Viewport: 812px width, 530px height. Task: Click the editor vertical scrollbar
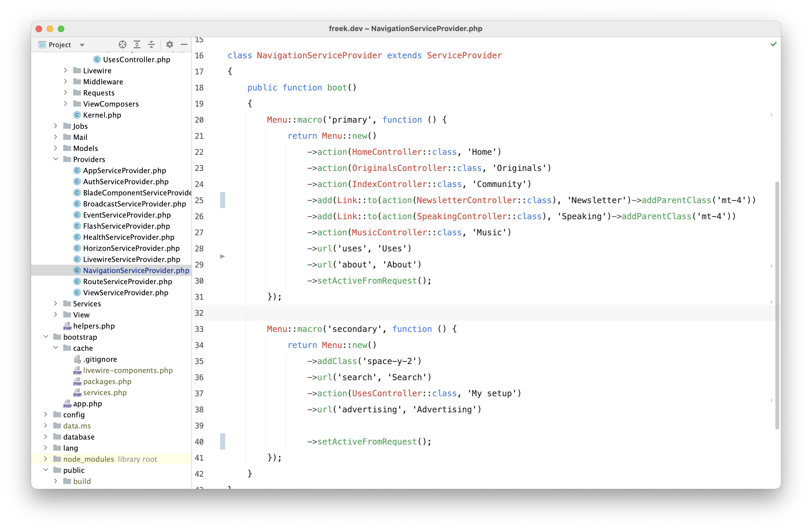tap(777, 306)
